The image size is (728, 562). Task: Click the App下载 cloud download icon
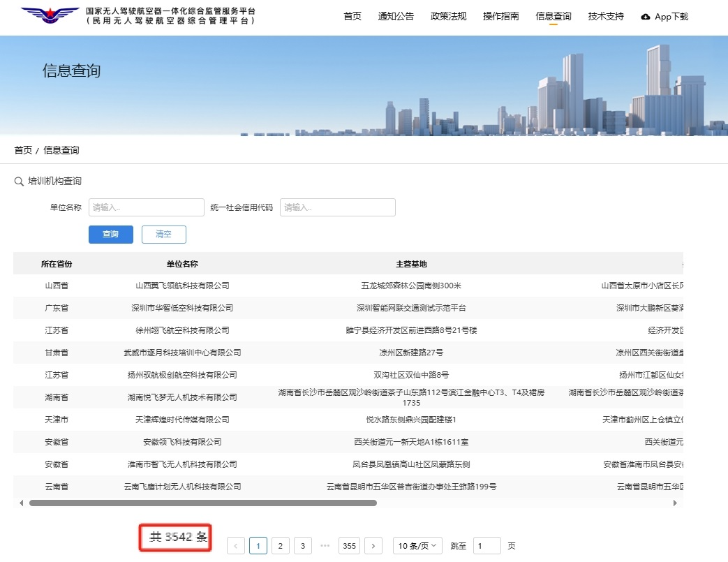coord(646,17)
